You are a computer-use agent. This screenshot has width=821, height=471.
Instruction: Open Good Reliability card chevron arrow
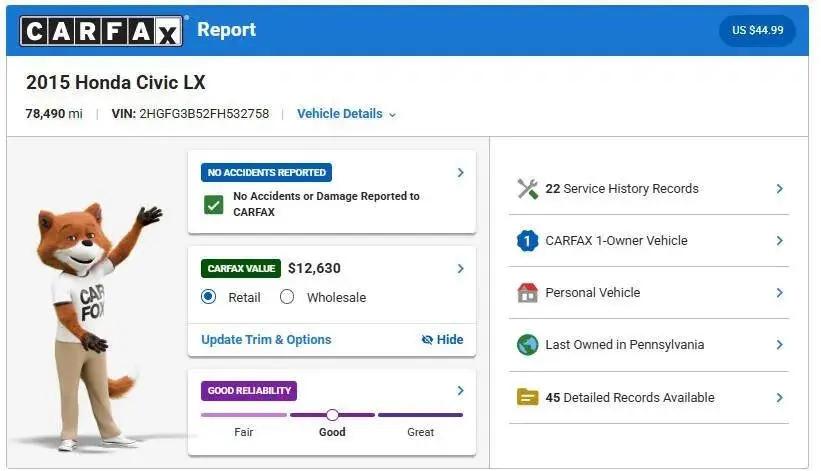[460, 390]
